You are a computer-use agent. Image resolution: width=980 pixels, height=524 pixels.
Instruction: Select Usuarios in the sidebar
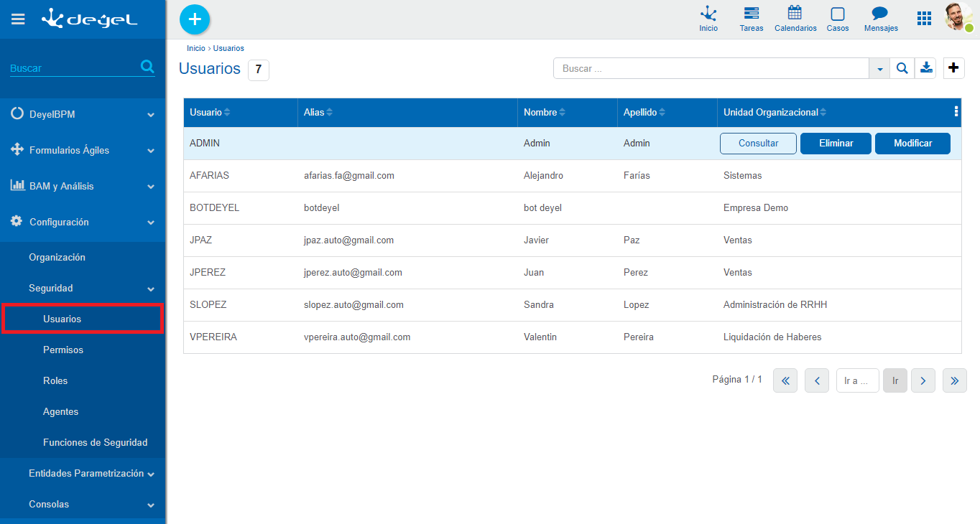(x=83, y=319)
